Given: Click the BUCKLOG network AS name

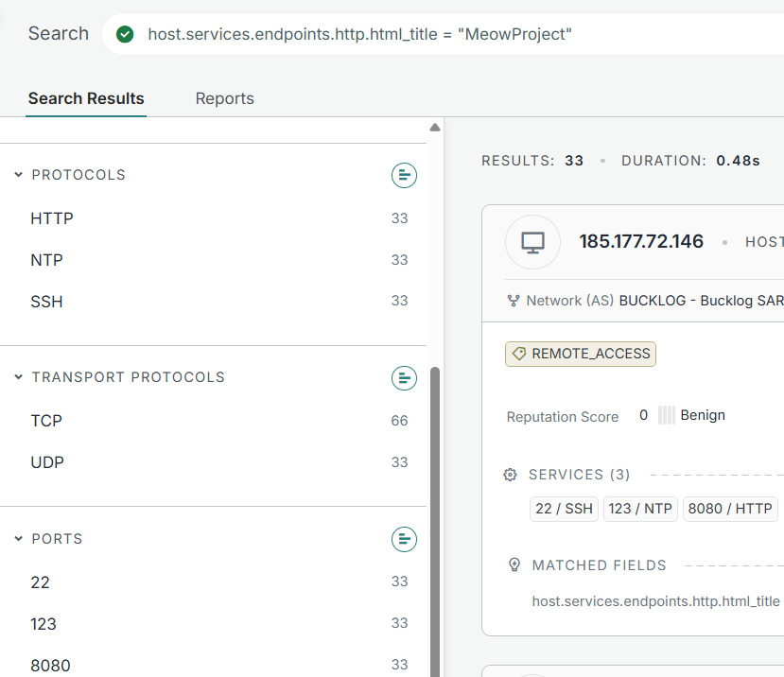Looking at the screenshot, I should [701, 301].
